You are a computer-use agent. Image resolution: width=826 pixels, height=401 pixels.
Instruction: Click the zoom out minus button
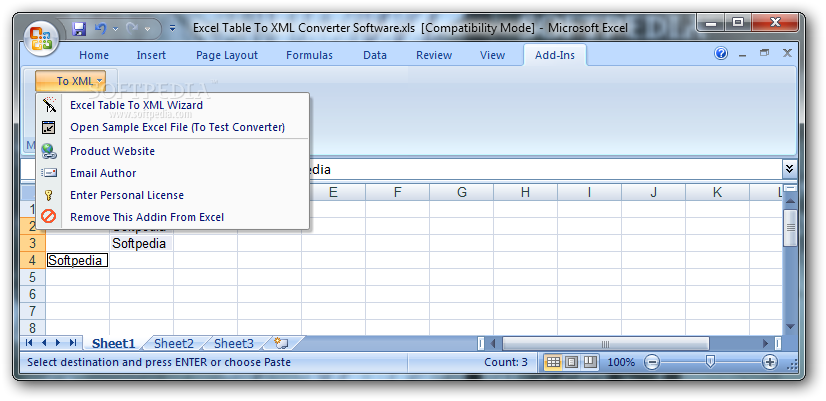652,363
